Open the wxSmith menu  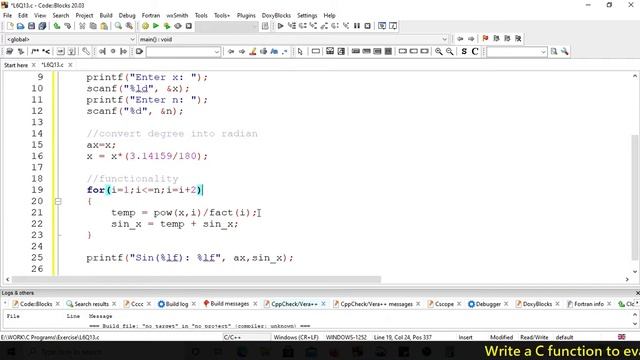click(177, 16)
